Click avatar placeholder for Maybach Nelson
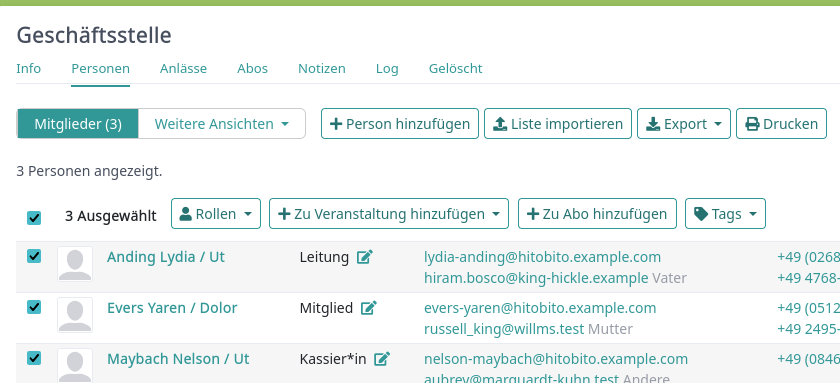 pos(75,365)
